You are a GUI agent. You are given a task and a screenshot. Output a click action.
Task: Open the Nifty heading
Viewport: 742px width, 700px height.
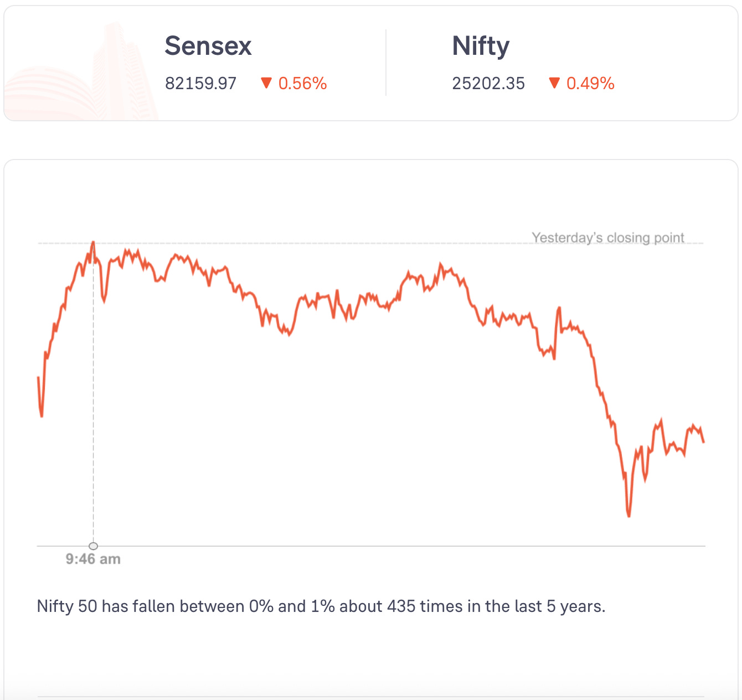click(481, 46)
